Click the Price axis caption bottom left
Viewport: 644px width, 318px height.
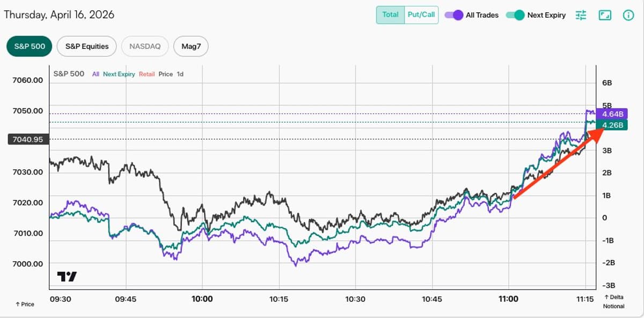25,304
